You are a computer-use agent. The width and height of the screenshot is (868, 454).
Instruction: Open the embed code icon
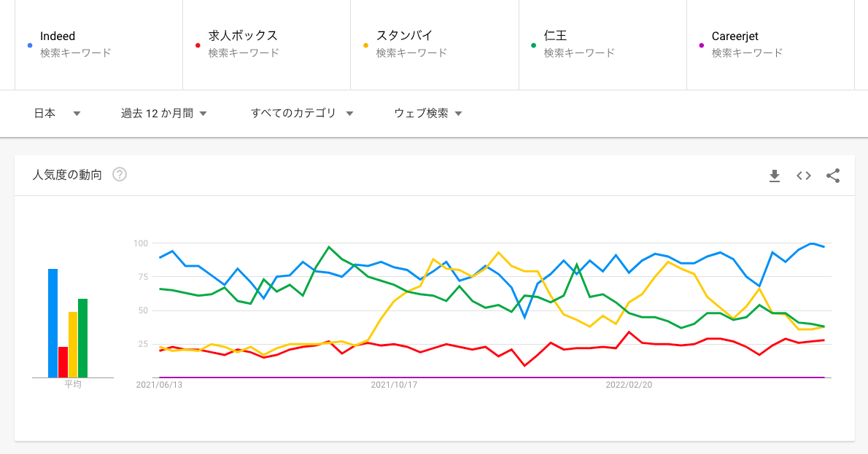[804, 176]
